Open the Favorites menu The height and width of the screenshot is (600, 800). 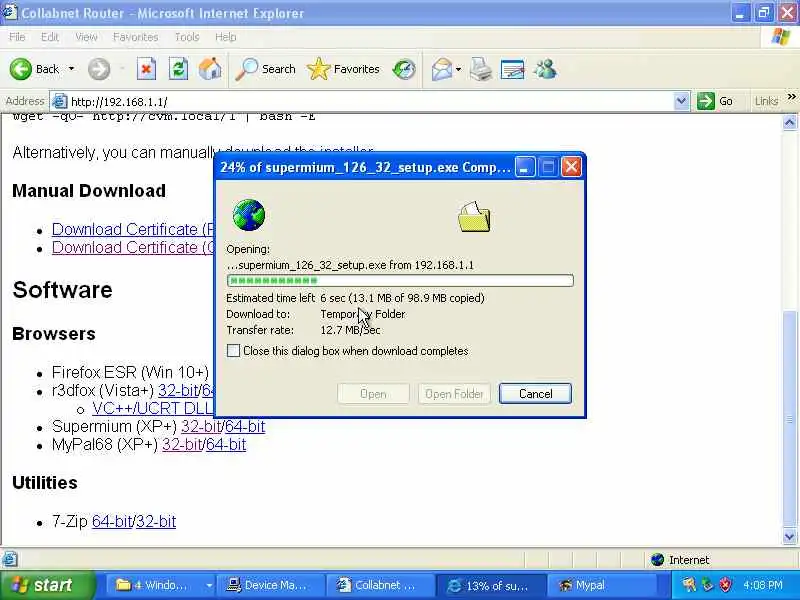[x=135, y=37]
